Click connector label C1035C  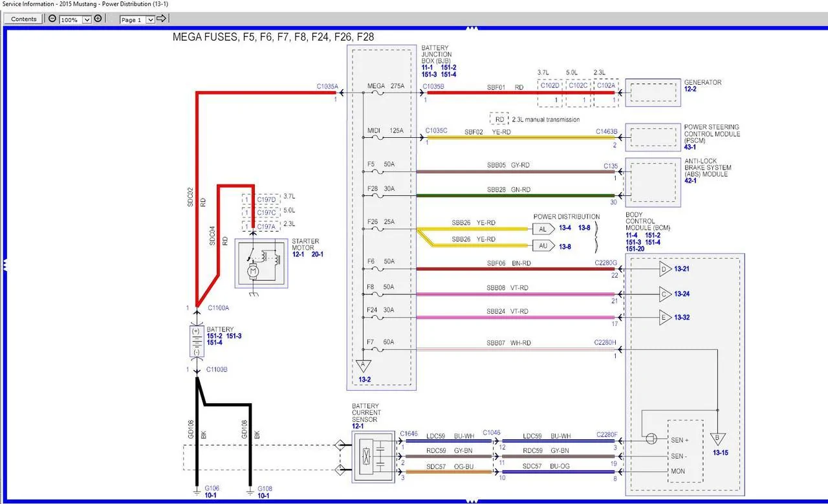click(x=437, y=131)
